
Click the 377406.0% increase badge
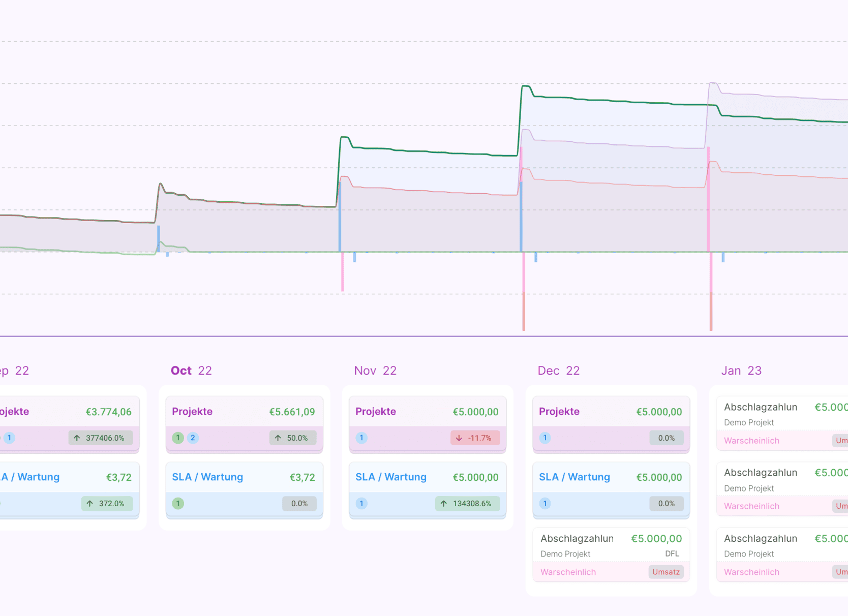tap(100, 438)
